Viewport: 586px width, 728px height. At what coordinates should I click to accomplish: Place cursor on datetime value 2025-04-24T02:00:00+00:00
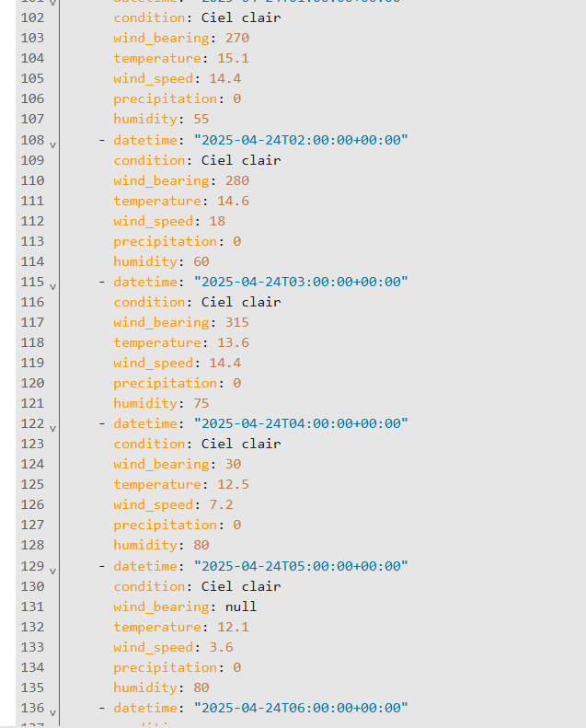pos(301,140)
